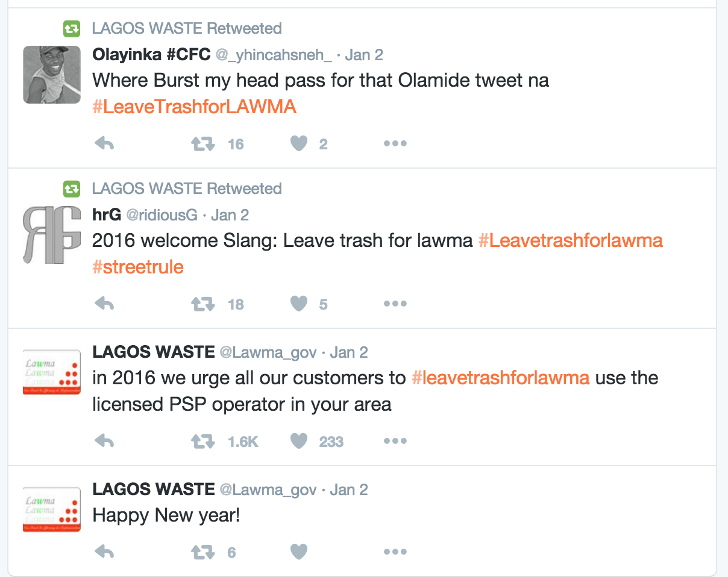Like the tweet with 233 likes
728x577 pixels.
pos(299,441)
